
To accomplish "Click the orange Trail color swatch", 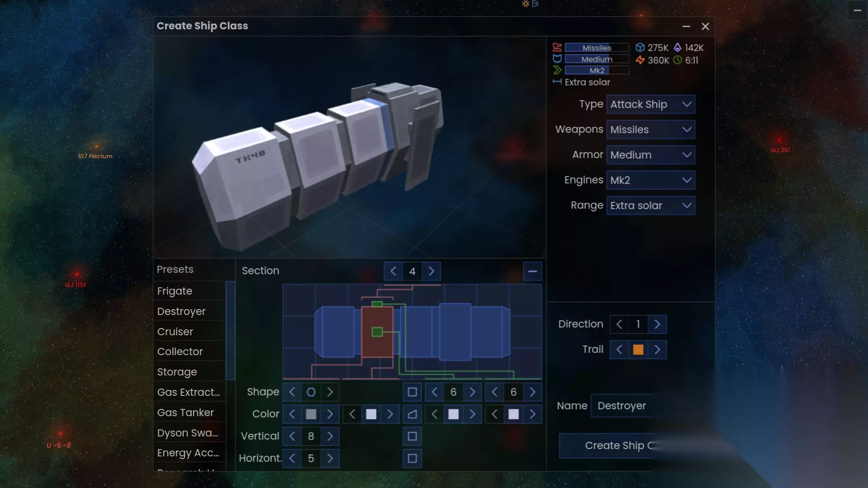I will click(x=638, y=350).
